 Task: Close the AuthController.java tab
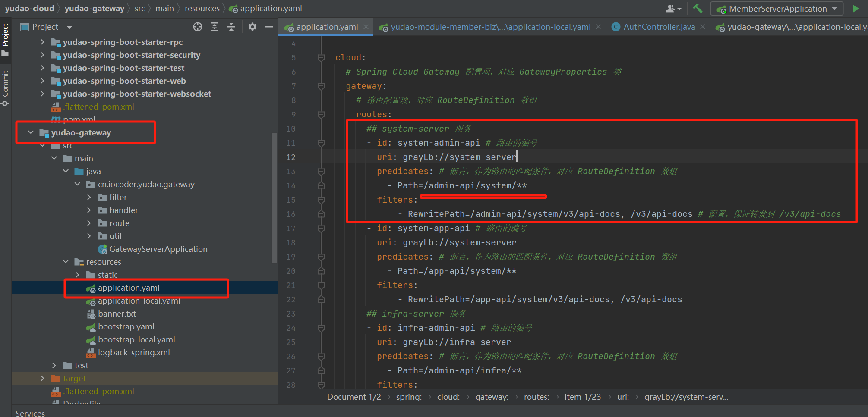[x=703, y=27]
